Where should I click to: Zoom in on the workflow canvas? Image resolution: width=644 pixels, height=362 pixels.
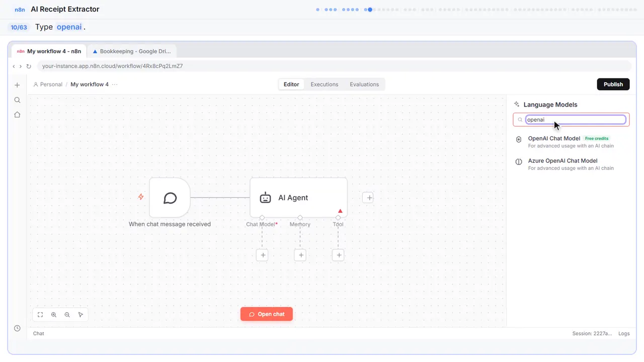coord(54,315)
